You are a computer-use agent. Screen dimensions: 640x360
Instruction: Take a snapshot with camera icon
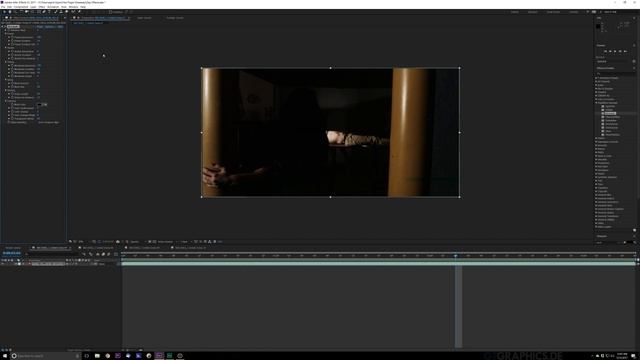tap(118, 242)
